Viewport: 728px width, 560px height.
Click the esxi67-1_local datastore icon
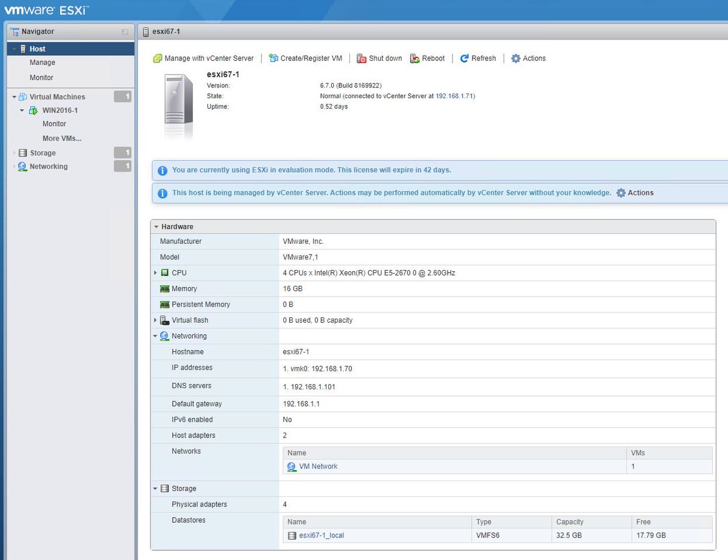292,535
